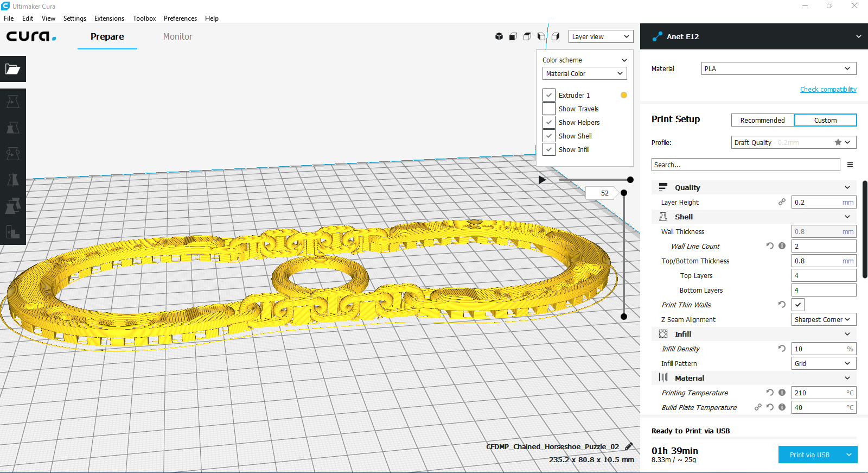Open the Settings menu
The width and height of the screenshot is (868, 473).
click(x=75, y=18)
